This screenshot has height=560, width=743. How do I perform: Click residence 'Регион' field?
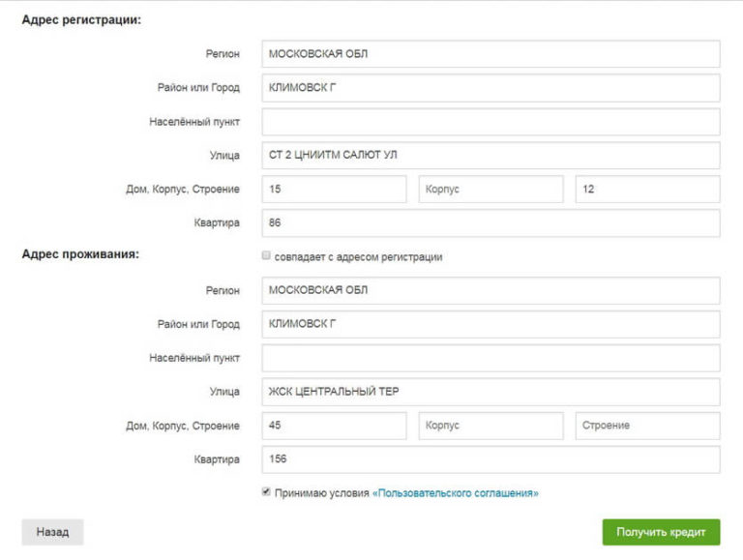(490, 290)
